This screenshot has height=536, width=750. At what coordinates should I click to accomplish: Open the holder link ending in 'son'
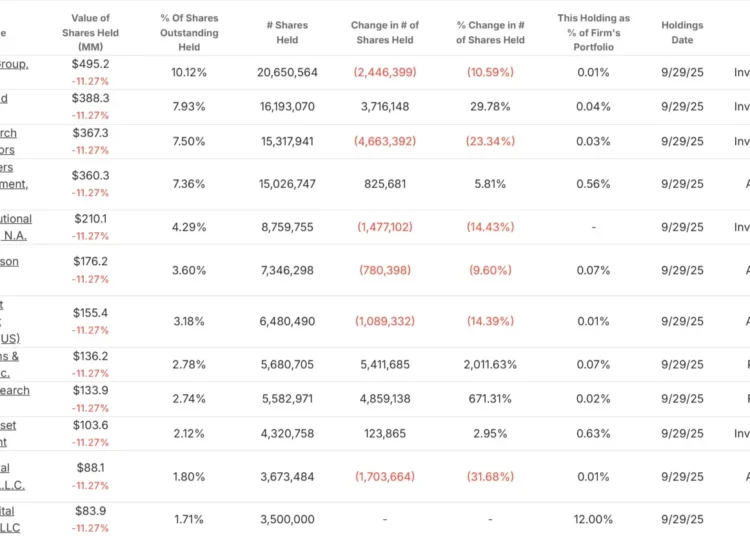tap(9, 262)
